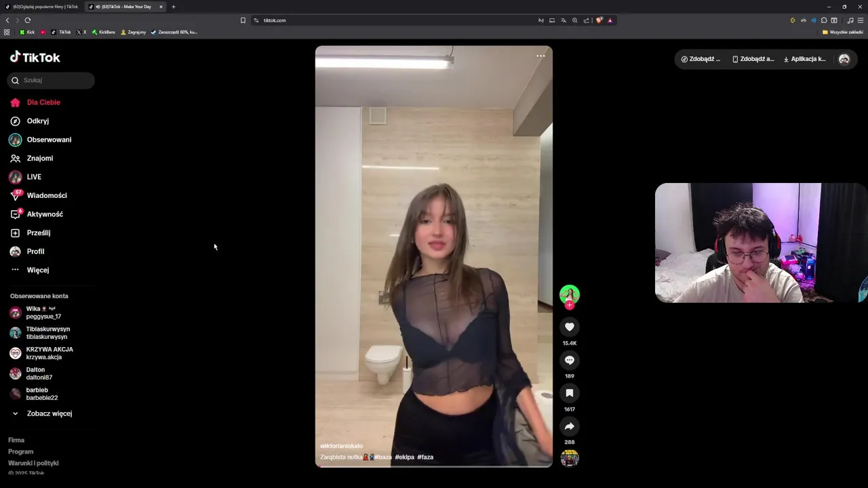
Task: Open the X bookmark
Action: pos(81,32)
